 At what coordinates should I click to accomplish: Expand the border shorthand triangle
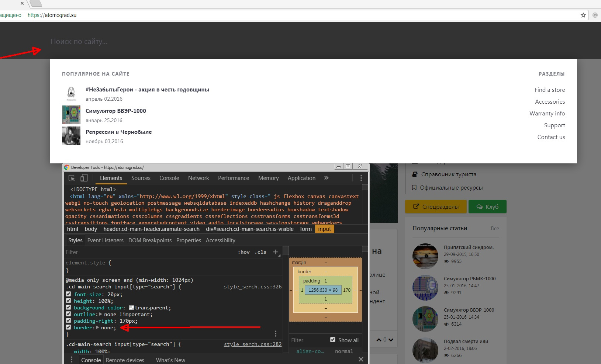coord(97,327)
